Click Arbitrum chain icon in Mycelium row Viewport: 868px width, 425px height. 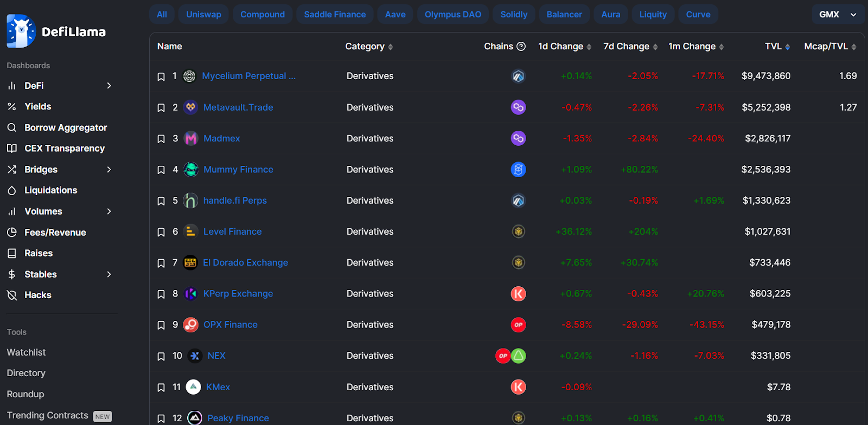coord(519,76)
